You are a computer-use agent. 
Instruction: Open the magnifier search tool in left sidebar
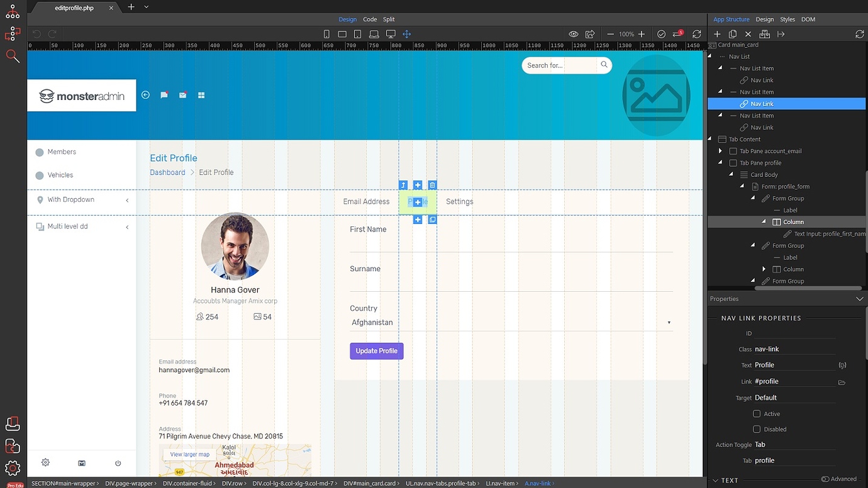point(13,56)
